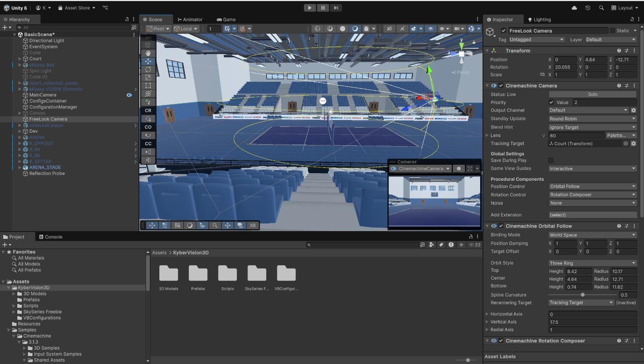Select the Move tool in Scene toolbar

click(148, 61)
